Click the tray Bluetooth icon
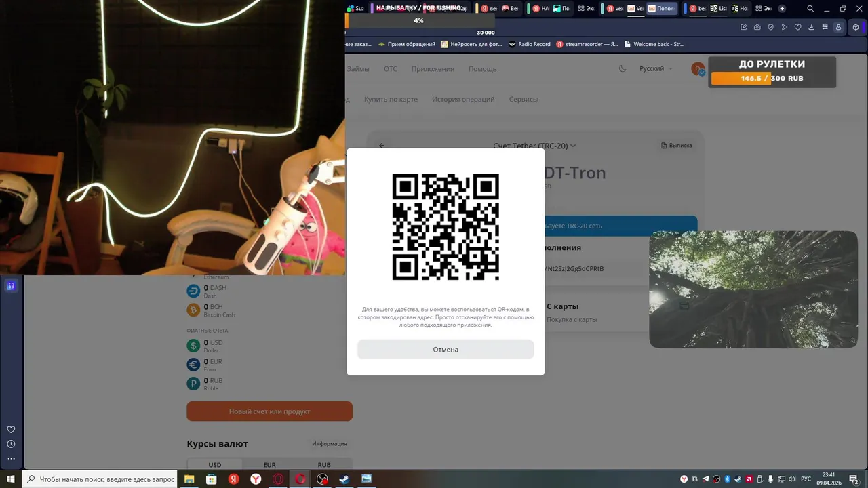868x488 pixels. point(727,479)
